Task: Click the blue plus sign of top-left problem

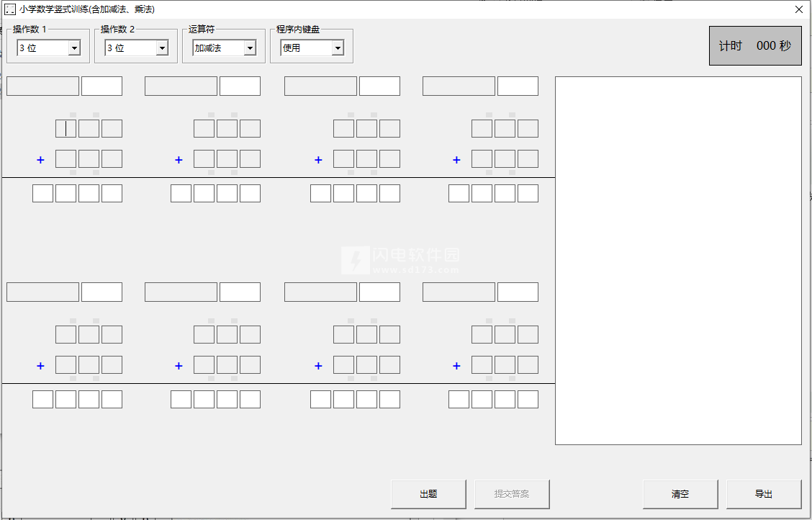Action: point(40,160)
